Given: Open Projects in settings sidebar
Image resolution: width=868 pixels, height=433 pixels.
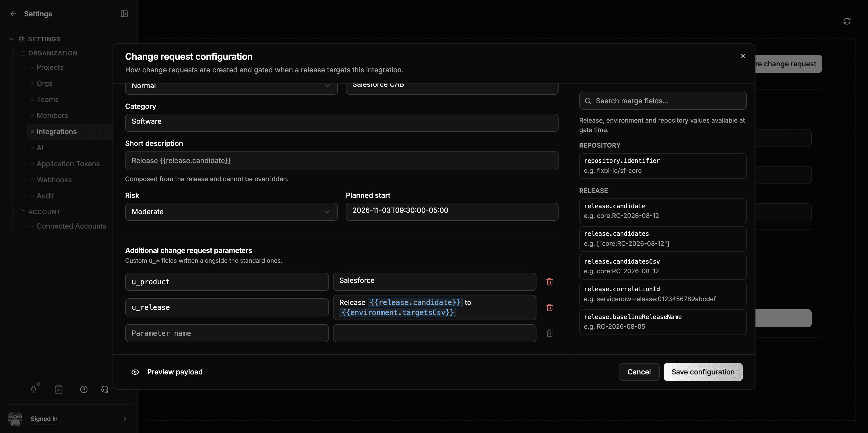Looking at the screenshot, I should (50, 67).
